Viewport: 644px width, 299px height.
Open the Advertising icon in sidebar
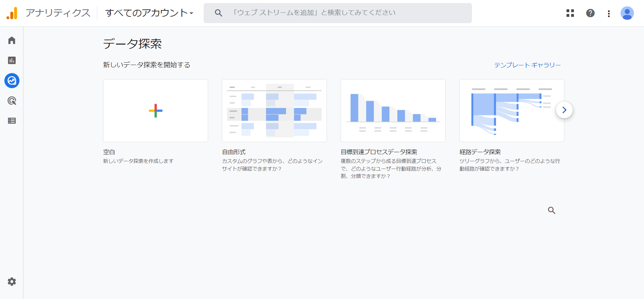(x=12, y=101)
